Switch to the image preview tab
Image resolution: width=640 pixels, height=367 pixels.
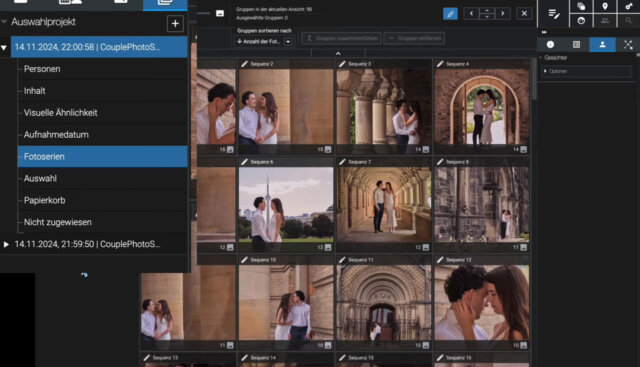pos(576,44)
